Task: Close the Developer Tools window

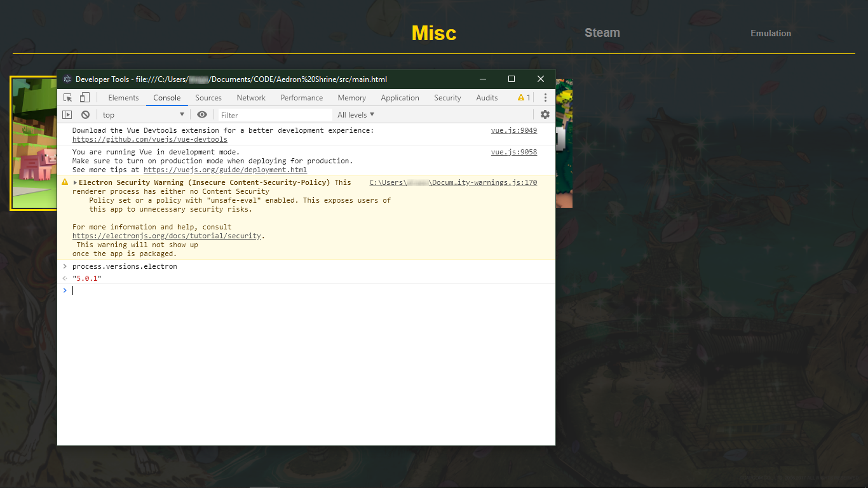Action: point(541,79)
